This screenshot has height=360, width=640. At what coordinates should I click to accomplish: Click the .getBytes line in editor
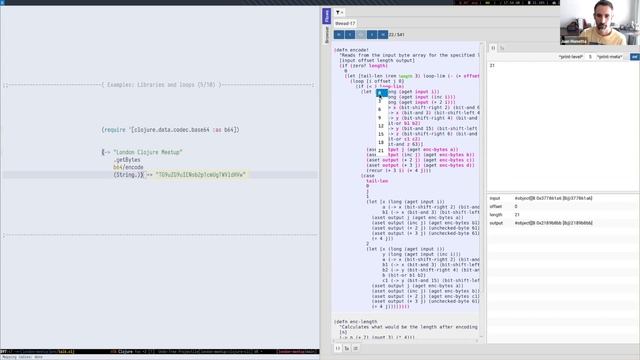(x=127, y=160)
